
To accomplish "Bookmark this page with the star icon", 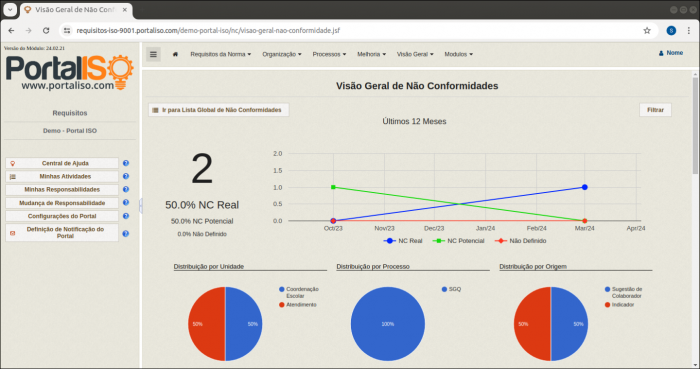I will pyautogui.click(x=647, y=30).
